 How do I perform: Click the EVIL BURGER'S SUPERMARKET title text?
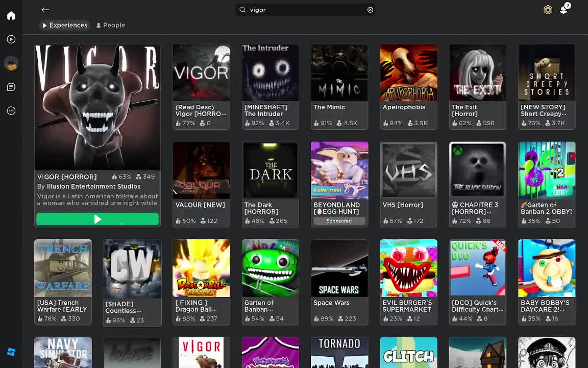point(407,306)
